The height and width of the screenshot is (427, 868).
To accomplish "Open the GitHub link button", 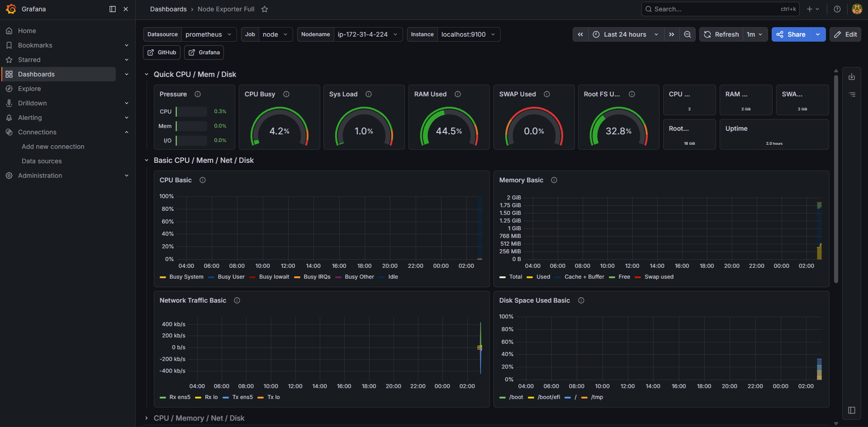I will [x=162, y=52].
